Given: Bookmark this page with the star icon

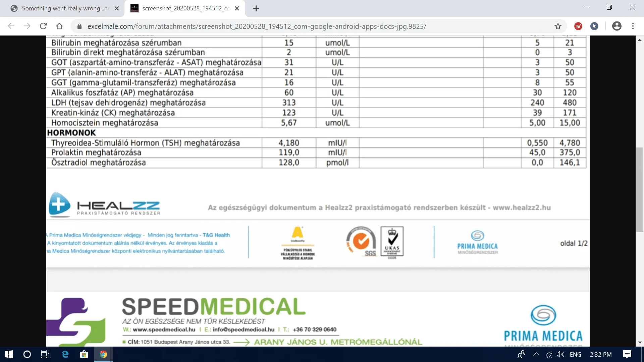Looking at the screenshot, I should click(558, 26).
